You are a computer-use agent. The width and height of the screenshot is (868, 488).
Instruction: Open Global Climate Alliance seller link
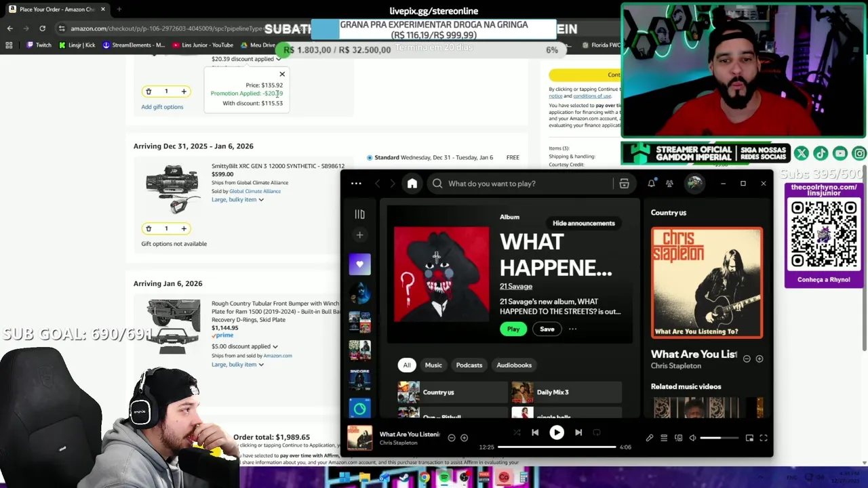pos(255,191)
